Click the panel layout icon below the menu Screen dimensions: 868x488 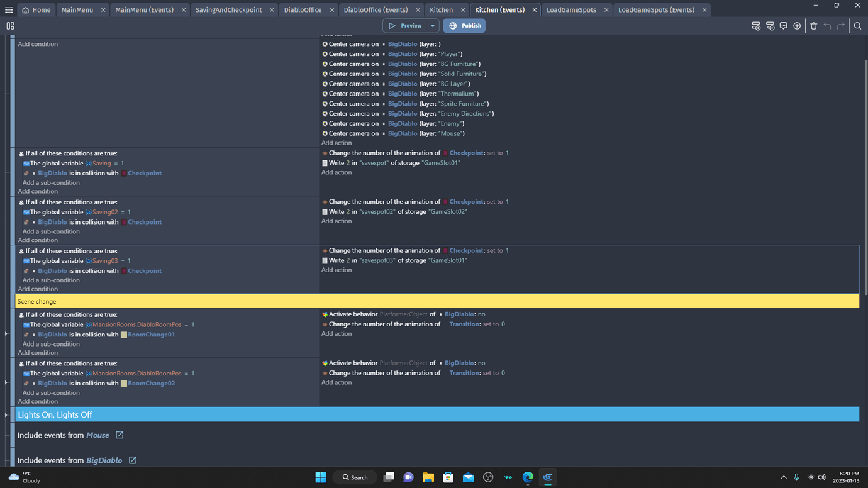10,26
